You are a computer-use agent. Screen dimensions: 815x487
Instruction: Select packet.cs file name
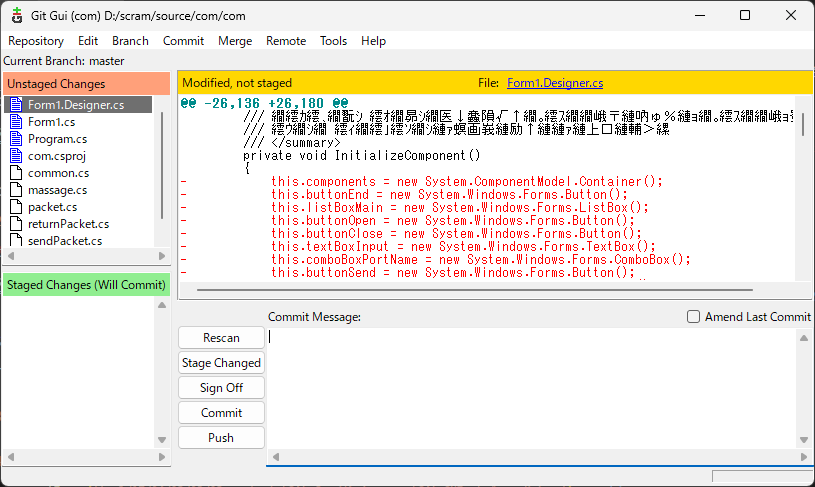click(52, 207)
